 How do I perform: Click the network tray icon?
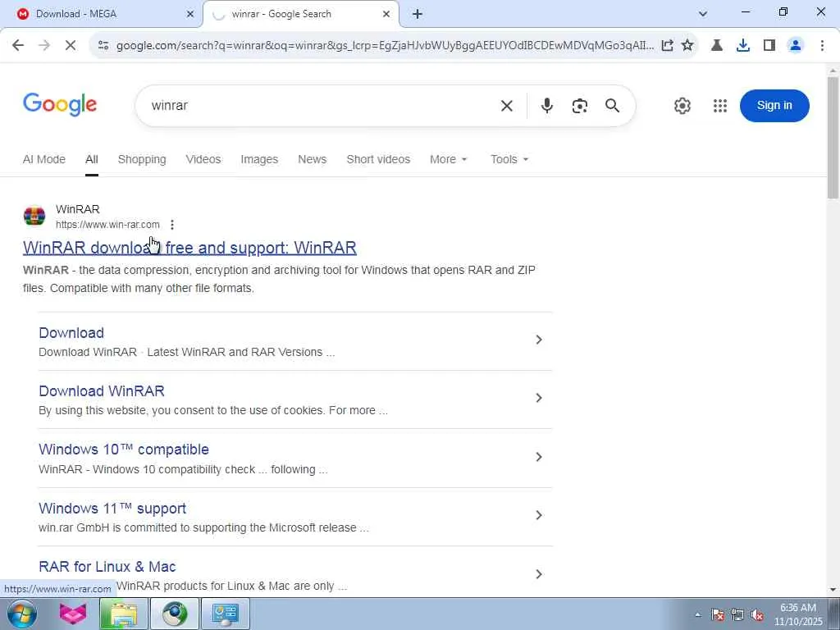click(737, 614)
